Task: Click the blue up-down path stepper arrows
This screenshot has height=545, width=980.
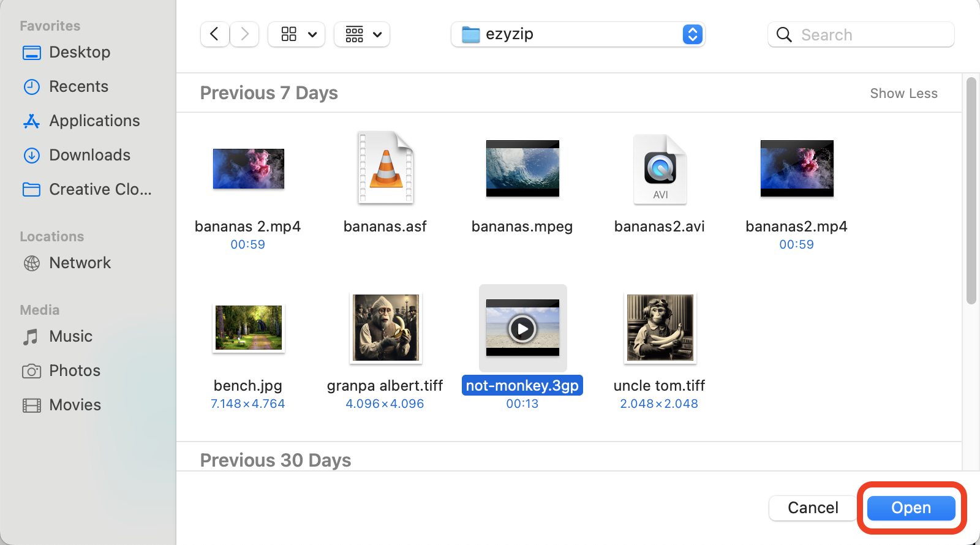Action: [x=692, y=34]
